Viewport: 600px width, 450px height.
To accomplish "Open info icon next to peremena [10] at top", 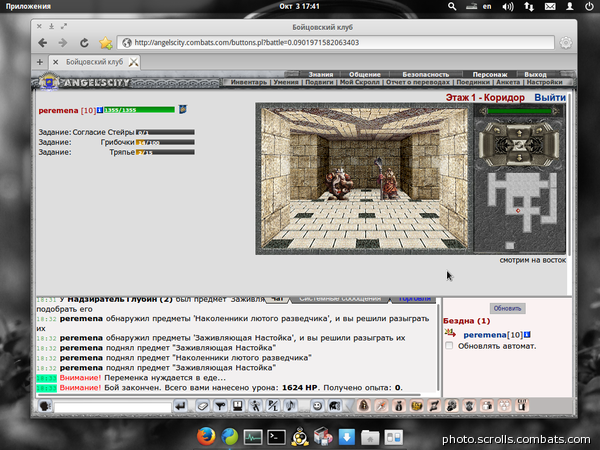I will pyautogui.click(x=99, y=110).
